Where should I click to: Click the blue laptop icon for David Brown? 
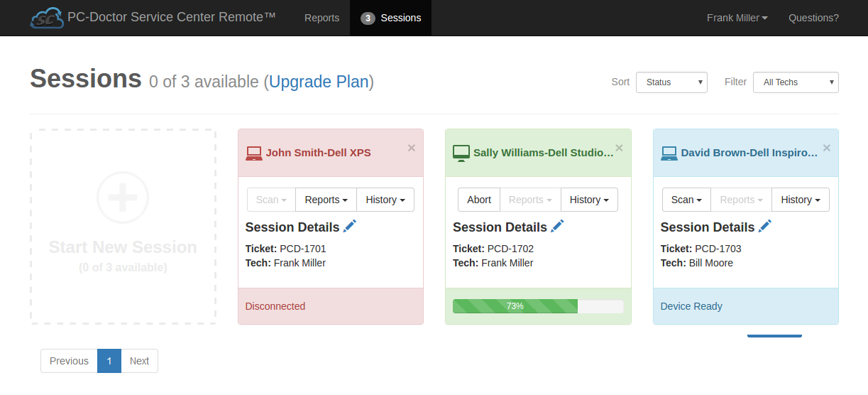(669, 153)
